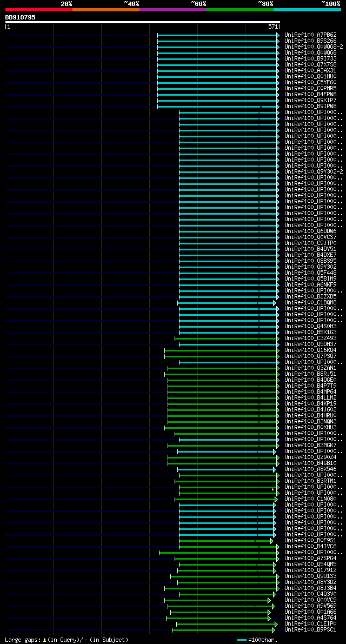346x644 pixels.
Task: Open UniRef100_Q0VCS7 hit
Action: [x=310, y=237]
